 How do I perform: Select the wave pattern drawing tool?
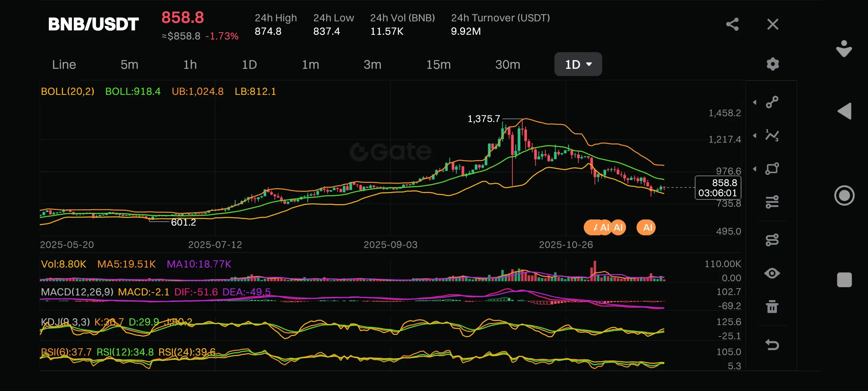[x=772, y=135]
